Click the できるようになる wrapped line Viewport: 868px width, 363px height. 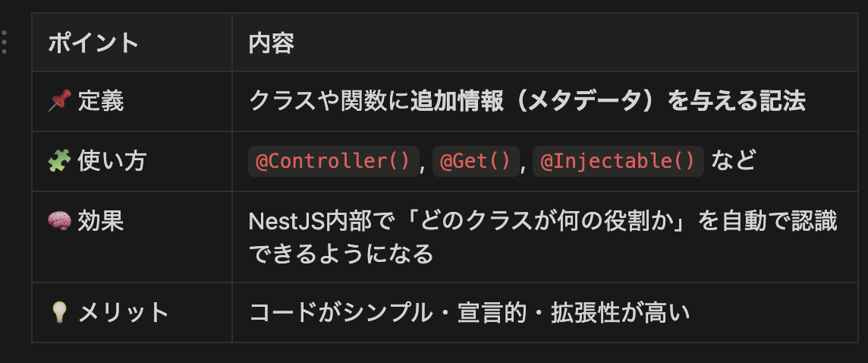pyautogui.click(x=341, y=253)
